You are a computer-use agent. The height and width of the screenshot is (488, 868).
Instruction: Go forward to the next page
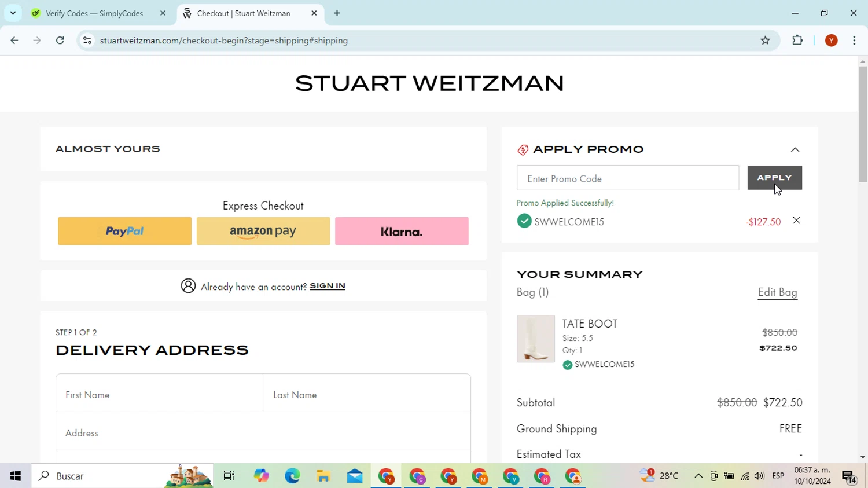(37, 41)
